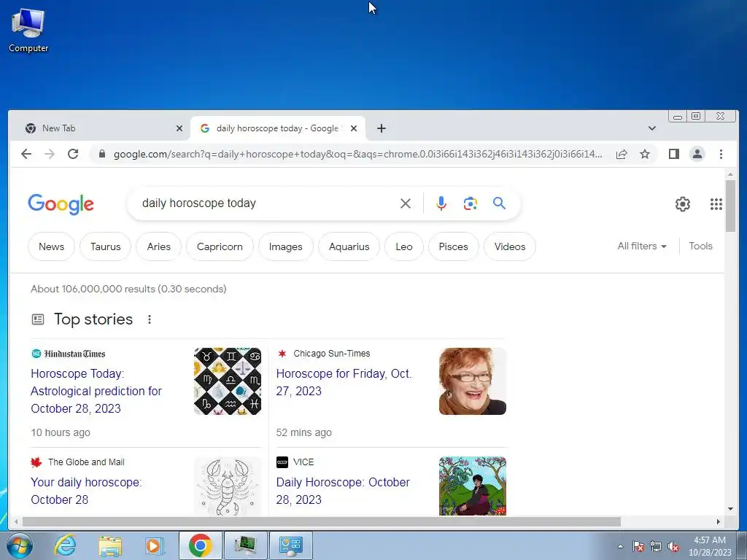Image resolution: width=747 pixels, height=560 pixels.
Task: Open VICE Daily Horoscope October 28 story
Action: 343,491
